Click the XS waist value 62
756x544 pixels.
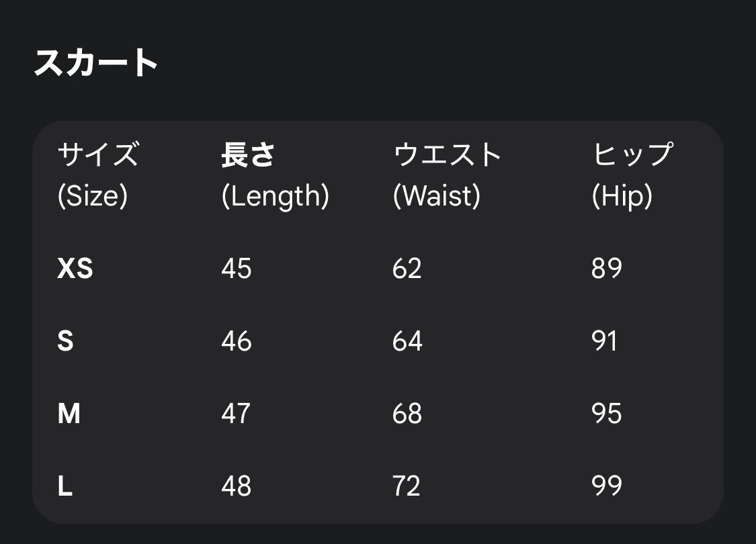pos(407,269)
